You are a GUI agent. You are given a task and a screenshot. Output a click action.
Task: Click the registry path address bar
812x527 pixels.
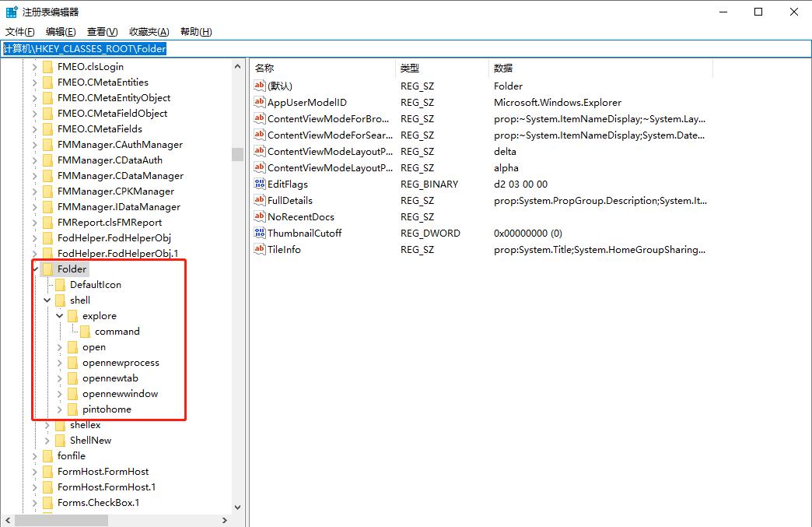pyautogui.click(x=406, y=49)
